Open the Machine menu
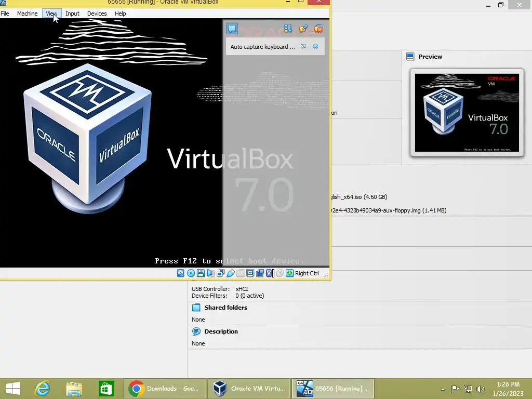 [27, 14]
